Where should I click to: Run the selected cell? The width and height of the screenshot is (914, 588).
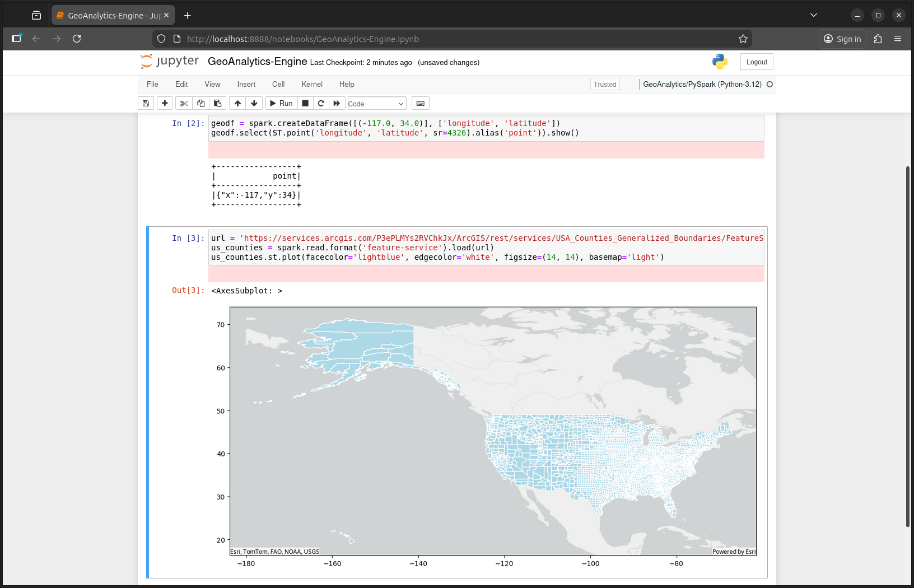281,103
